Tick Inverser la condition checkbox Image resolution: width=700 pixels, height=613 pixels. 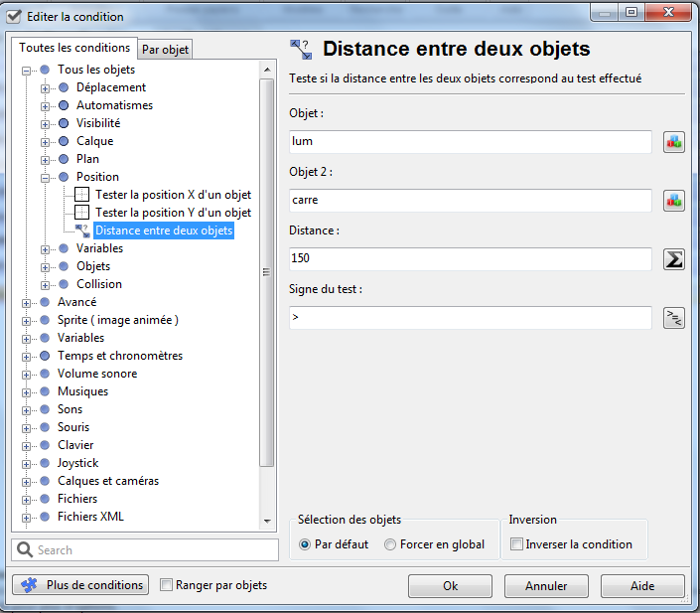pyautogui.click(x=516, y=544)
